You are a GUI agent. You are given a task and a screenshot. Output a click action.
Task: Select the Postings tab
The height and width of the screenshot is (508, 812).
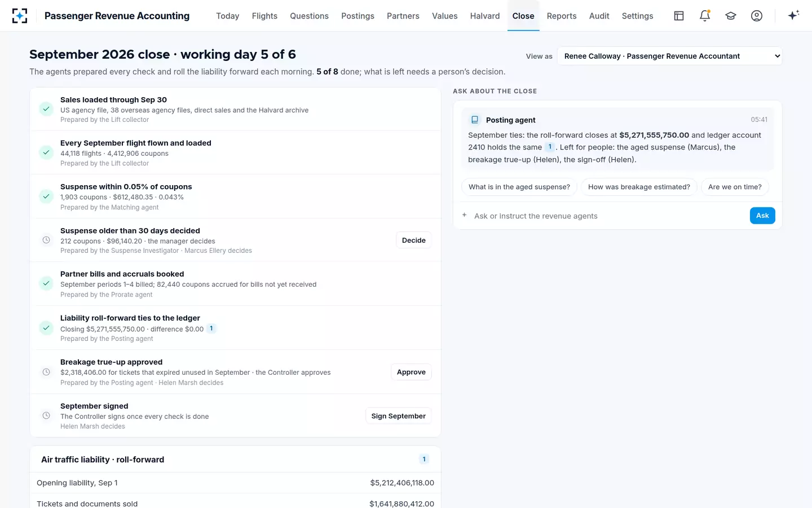click(358, 16)
